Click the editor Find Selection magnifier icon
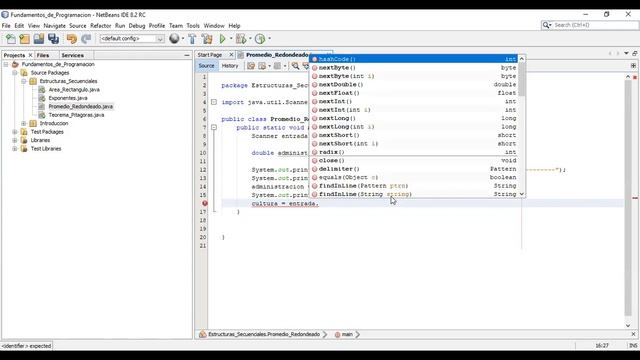This screenshot has width=640, height=360. point(295,66)
